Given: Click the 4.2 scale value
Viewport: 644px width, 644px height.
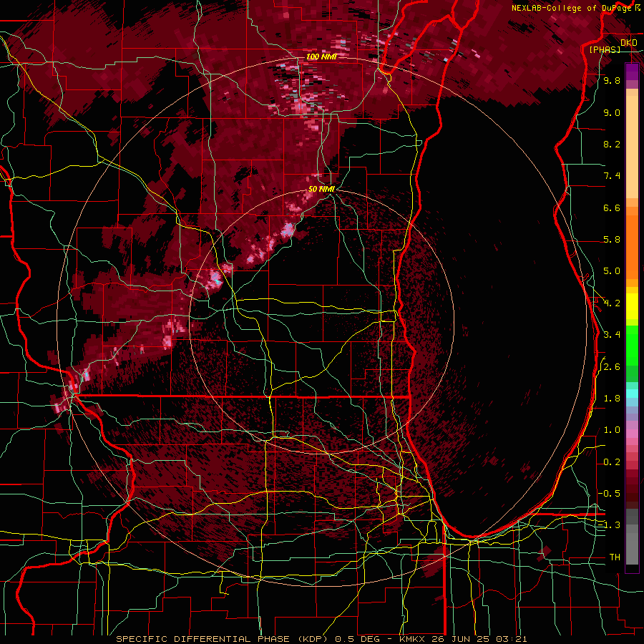Looking at the screenshot, I should point(612,303).
